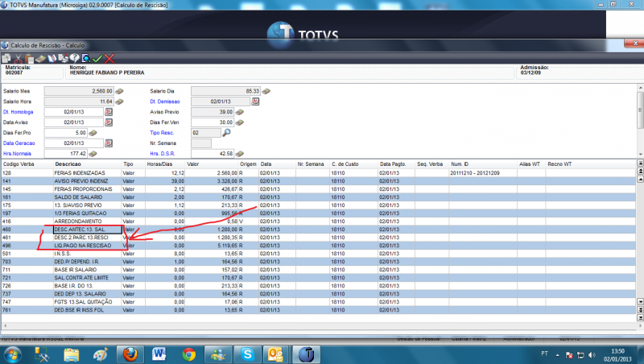Select the BASE IR SALARIO row
644x364 pixels.
pos(318,270)
